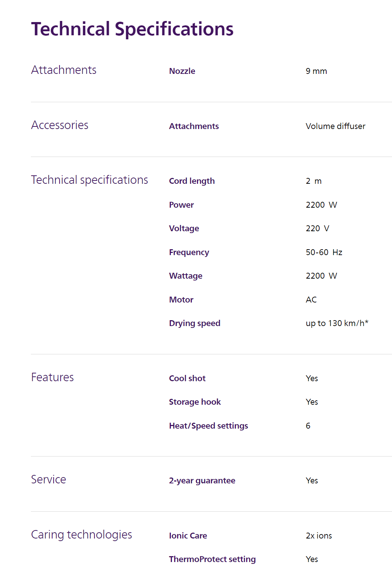The height and width of the screenshot is (576, 392).
Task: Click the Voltage spec label
Action: [x=184, y=228]
